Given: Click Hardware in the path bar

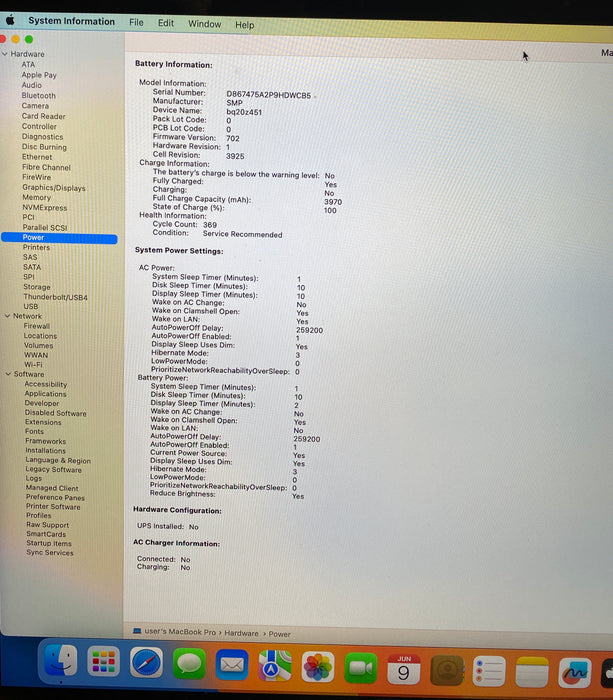Looking at the screenshot, I should [242, 633].
